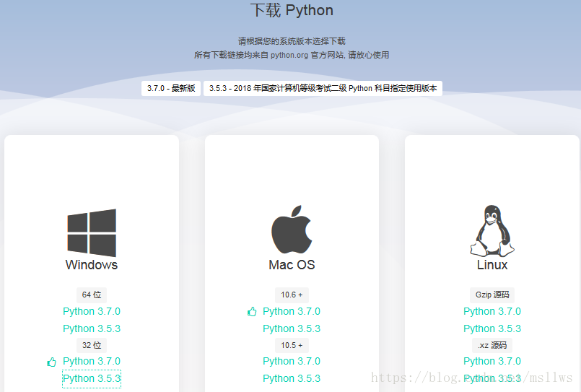Click the 64 位 label under Windows

92,295
